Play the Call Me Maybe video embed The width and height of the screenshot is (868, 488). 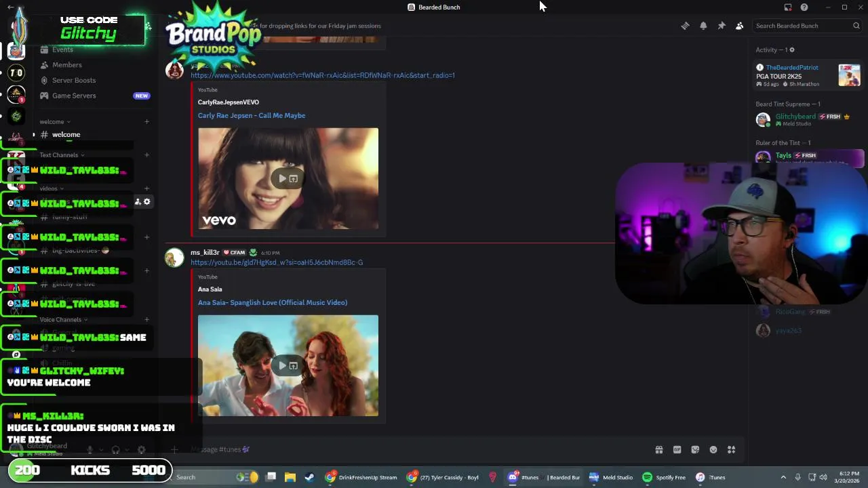click(282, 179)
